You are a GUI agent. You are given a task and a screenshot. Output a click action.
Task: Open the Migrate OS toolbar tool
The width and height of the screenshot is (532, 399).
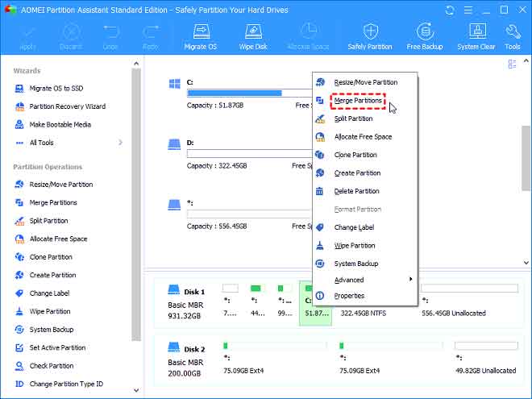point(201,36)
